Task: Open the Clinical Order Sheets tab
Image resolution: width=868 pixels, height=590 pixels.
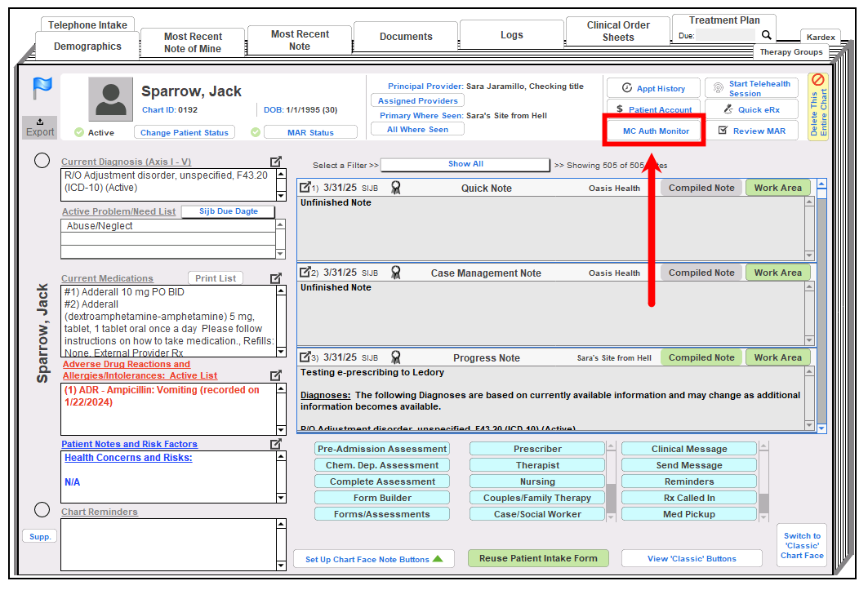Action: [618, 31]
